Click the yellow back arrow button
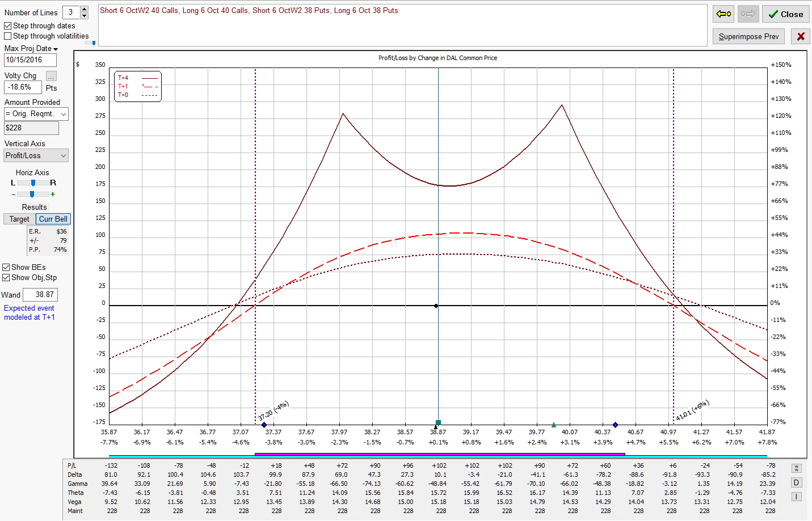This screenshot has height=521, width=812. click(723, 14)
